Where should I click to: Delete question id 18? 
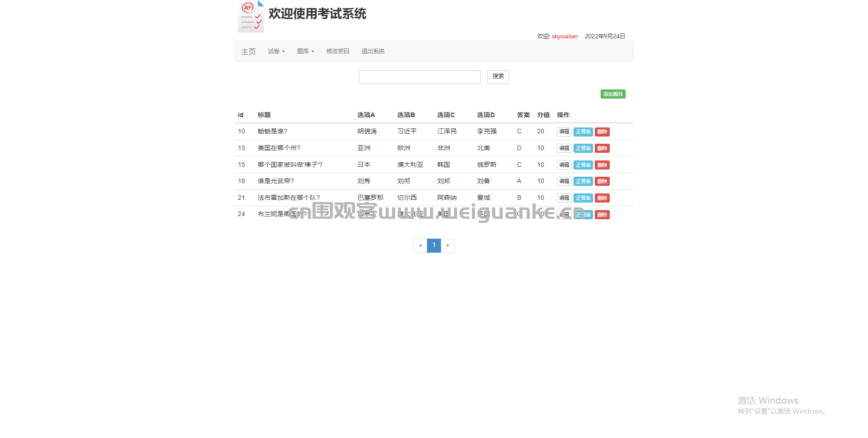(x=602, y=181)
